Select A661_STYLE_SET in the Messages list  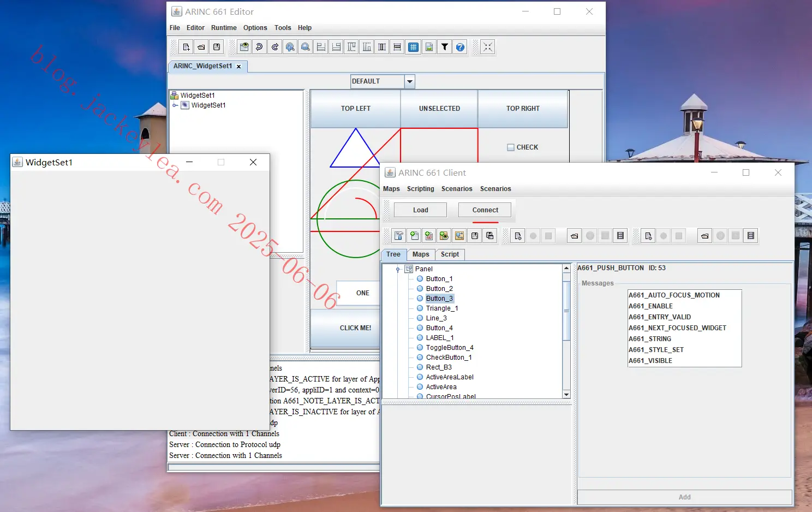684,350
